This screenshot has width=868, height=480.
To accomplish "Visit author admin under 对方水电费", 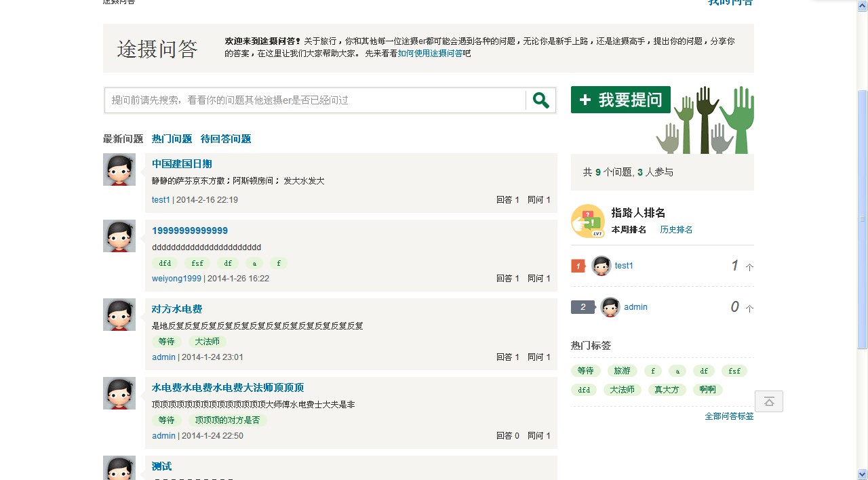I will point(163,357).
